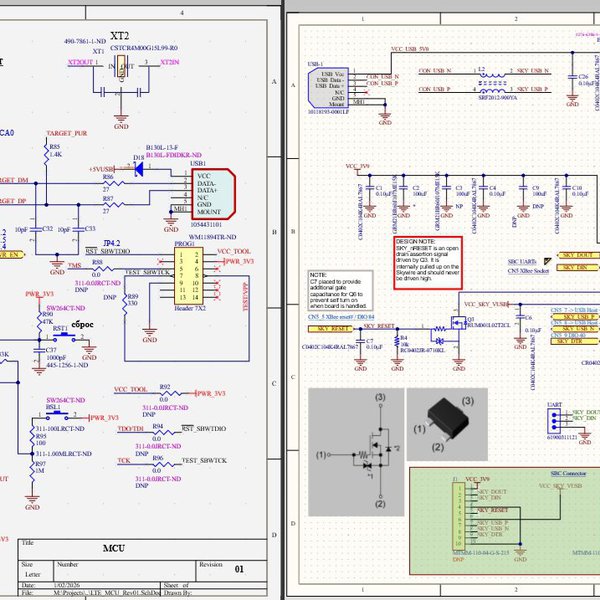The image size is (600, 600).
Task: Select resistor R89 330 symbol
Action: tap(125, 303)
